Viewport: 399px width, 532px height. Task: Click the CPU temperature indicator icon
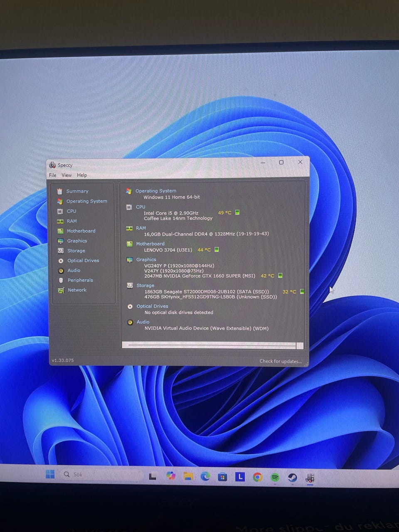tap(237, 212)
